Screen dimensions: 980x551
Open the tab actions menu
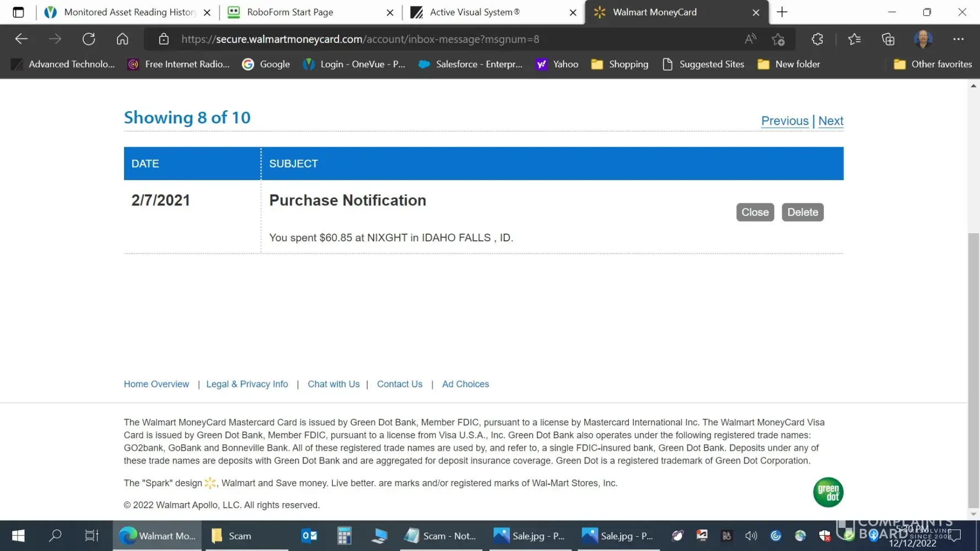(18, 12)
